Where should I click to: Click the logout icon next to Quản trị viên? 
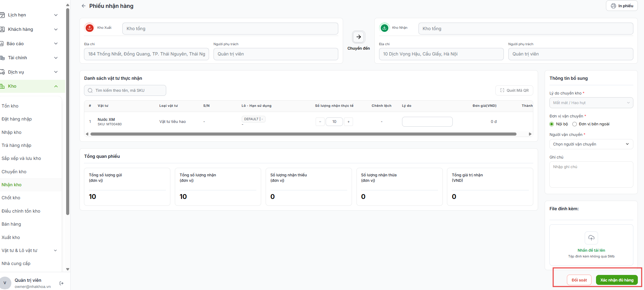coord(61,283)
